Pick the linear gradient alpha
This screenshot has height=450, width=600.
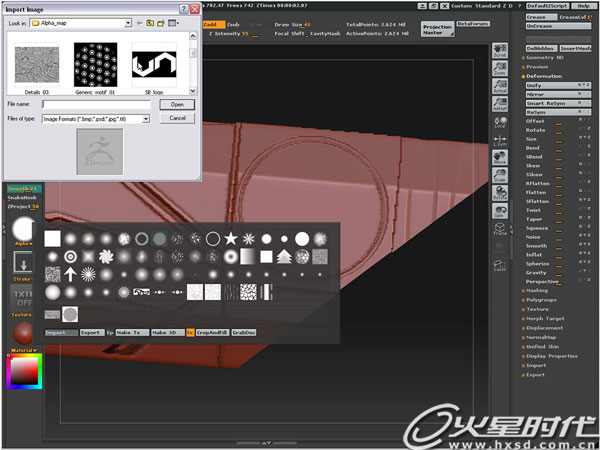pos(248,257)
